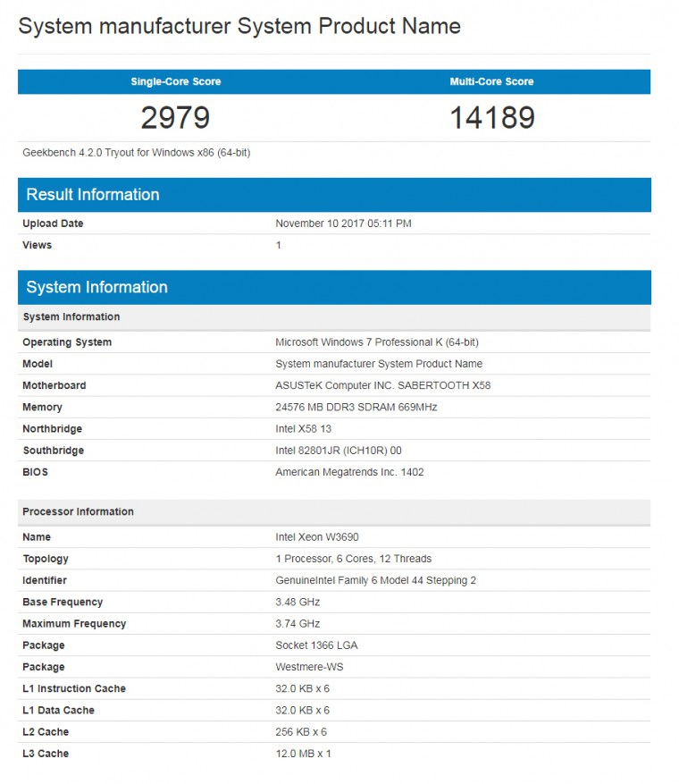
Task: Select American Megatrends Inc. 1402 value
Action: tap(349, 472)
